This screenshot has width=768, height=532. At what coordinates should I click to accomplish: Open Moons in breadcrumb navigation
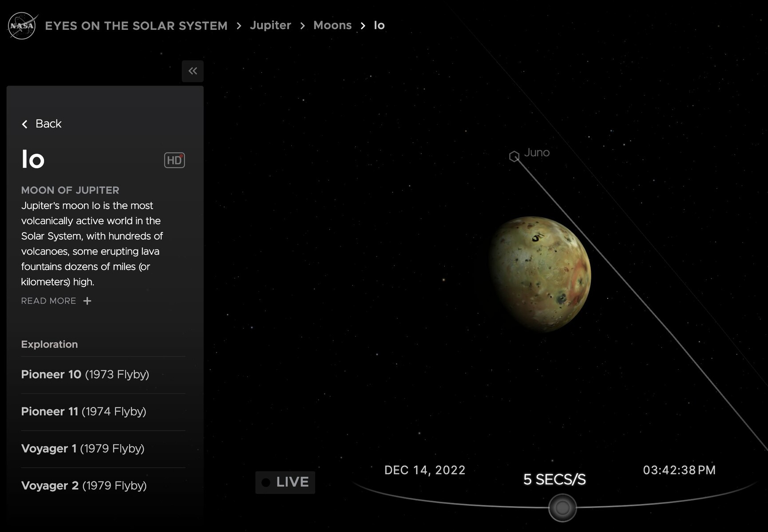[x=332, y=25]
